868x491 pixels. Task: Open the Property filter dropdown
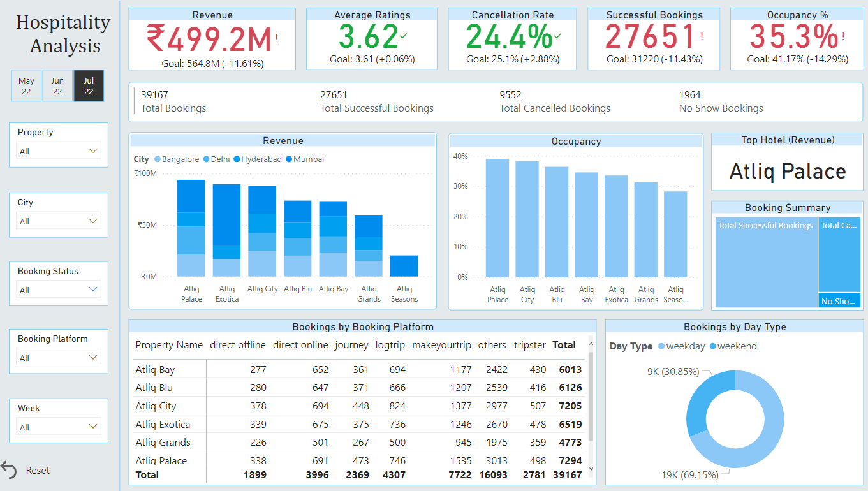[93, 151]
